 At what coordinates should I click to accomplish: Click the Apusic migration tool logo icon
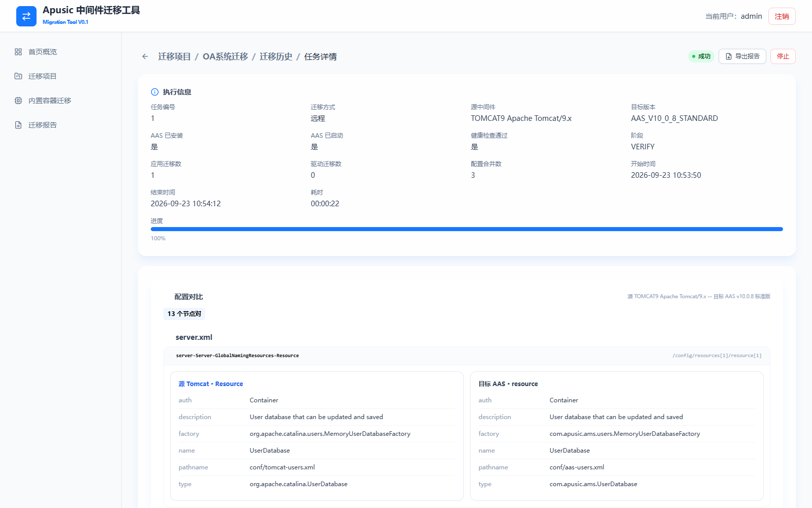pyautogui.click(x=26, y=16)
